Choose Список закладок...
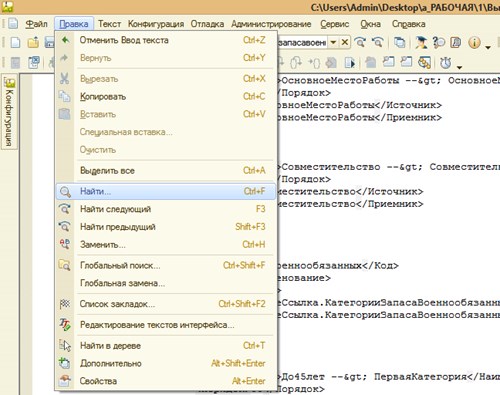 tap(166, 304)
